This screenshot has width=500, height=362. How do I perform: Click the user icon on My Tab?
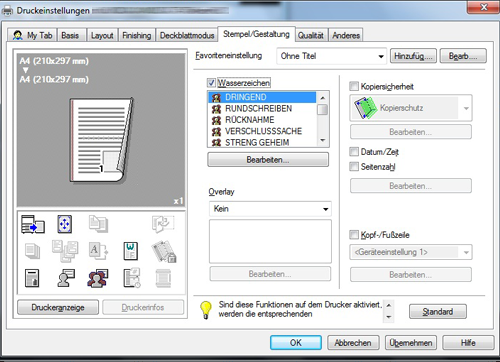[17, 35]
